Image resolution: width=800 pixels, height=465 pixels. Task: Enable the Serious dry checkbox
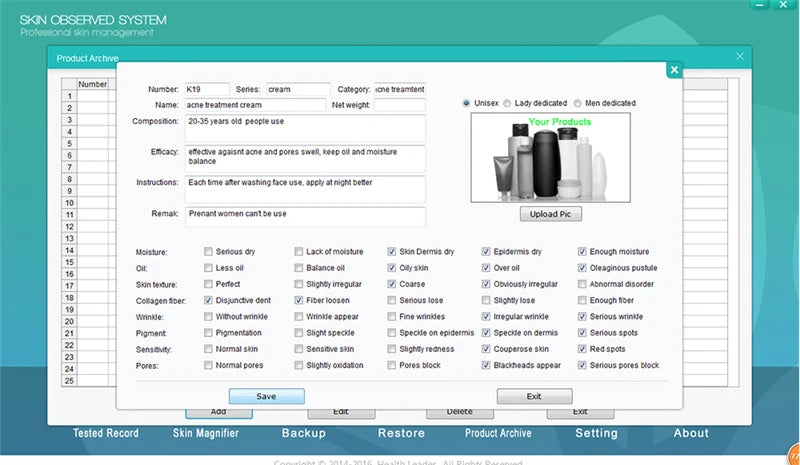click(x=208, y=252)
